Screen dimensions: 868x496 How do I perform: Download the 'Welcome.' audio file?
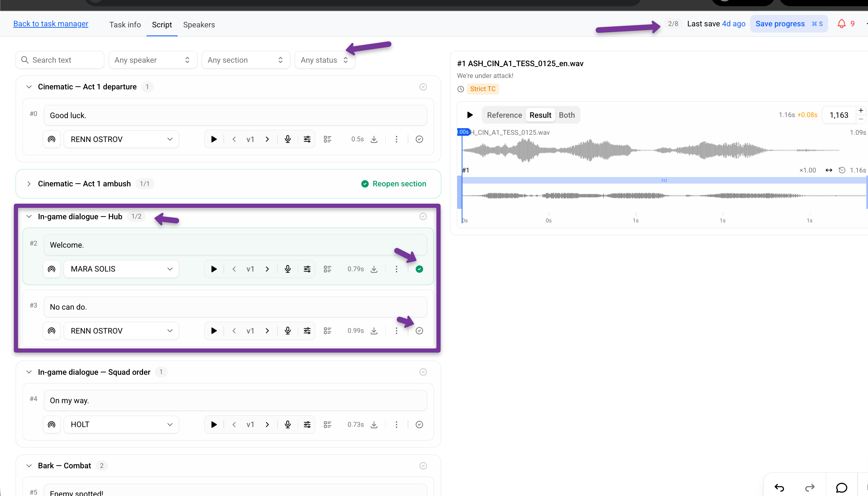[374, 269]
